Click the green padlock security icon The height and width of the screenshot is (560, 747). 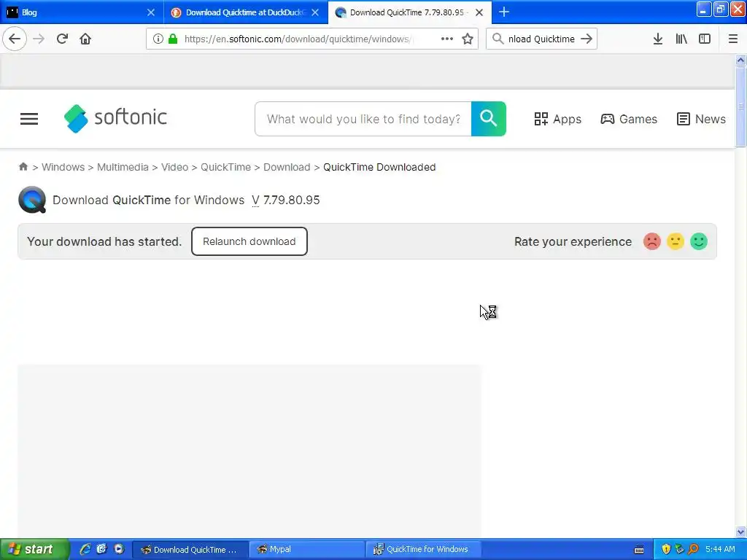(x=173, y=39)
